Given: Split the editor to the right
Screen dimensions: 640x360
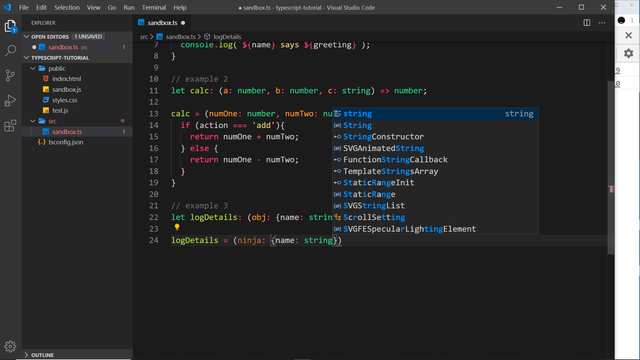Looking at the screenshot, I should coord(587,23).
